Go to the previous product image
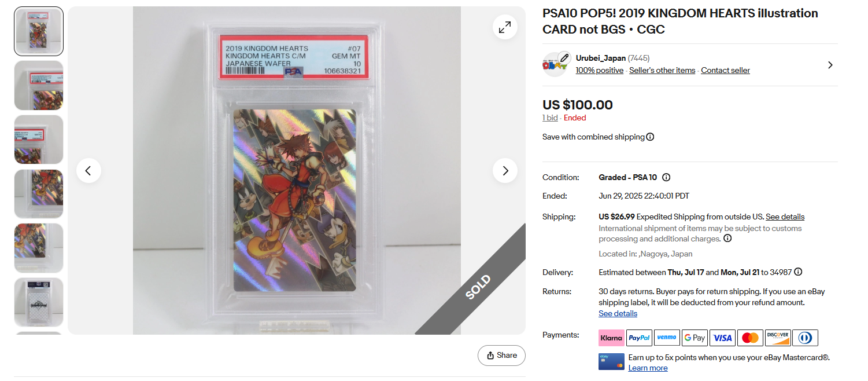Viewport: 868px width, 381px height. point(88,171)
